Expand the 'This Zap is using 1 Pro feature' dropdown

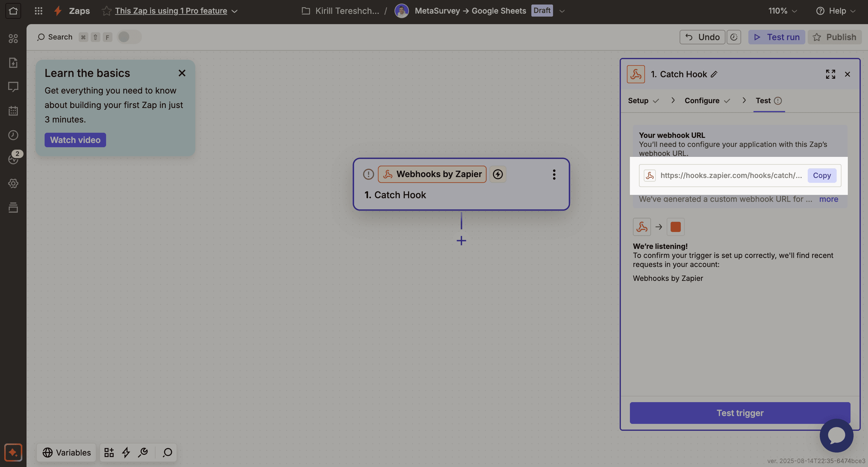pos(235,11)
